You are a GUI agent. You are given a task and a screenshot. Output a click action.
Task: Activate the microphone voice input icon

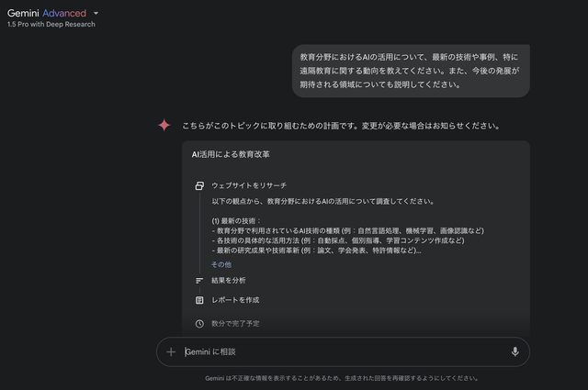514,351
